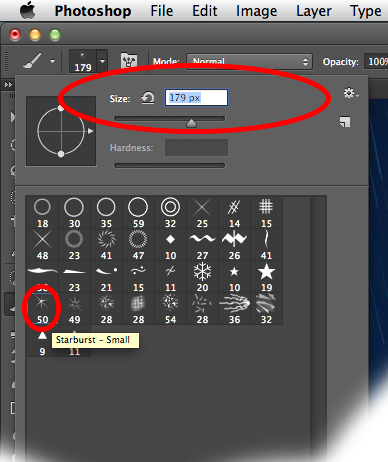Select the thin cross brush numbered 25

click(202, 213)
